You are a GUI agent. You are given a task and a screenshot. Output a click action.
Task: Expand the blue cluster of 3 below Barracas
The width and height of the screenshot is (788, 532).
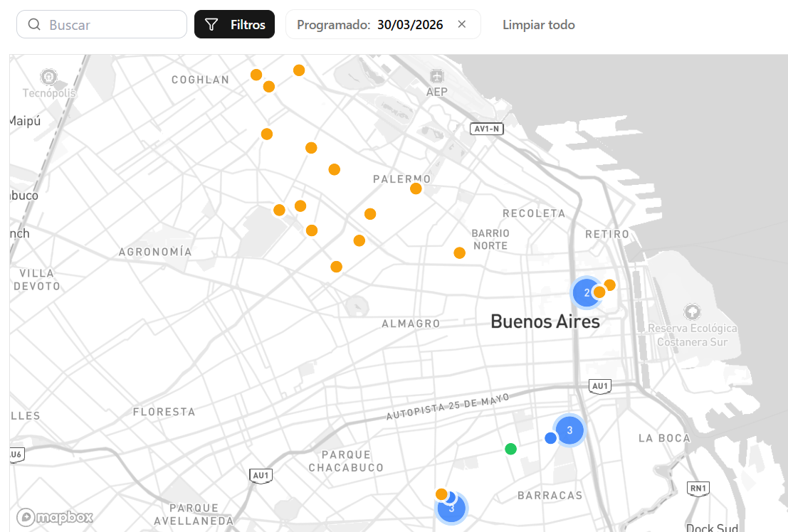[451, 509]
